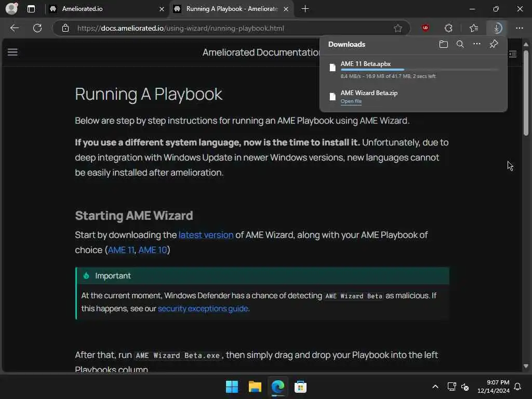
Task: Open the AME 11 playbook link
Action: click(x=121, y=250)
